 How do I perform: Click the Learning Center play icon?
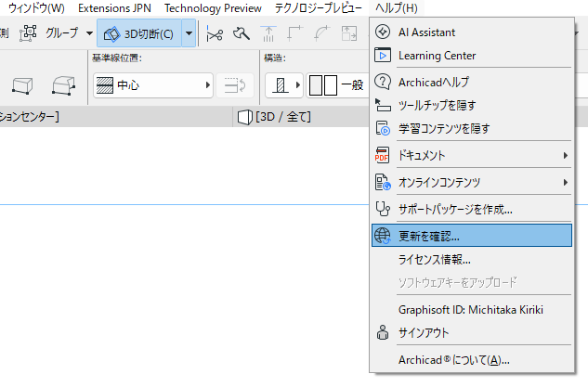[x=383, y=56]
